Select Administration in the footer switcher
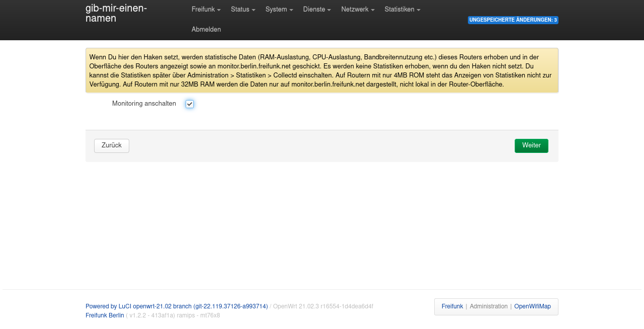Viewport: 644px width, 329px height. (x=489, y=306)
